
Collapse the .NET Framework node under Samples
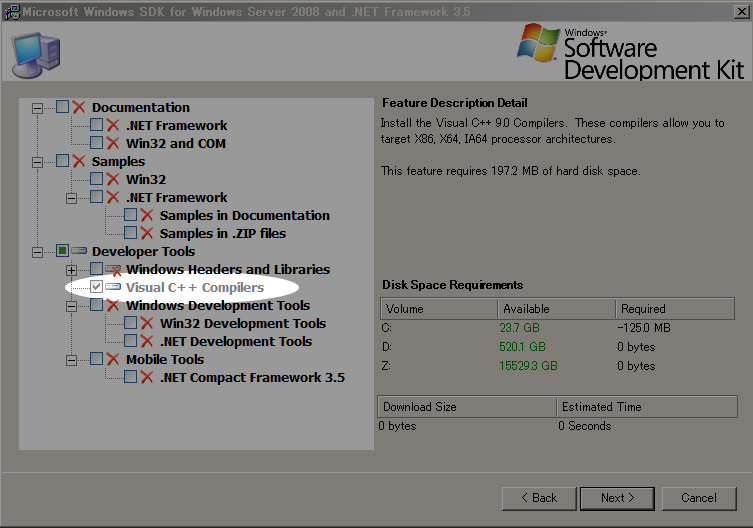(x=72, y=198)
